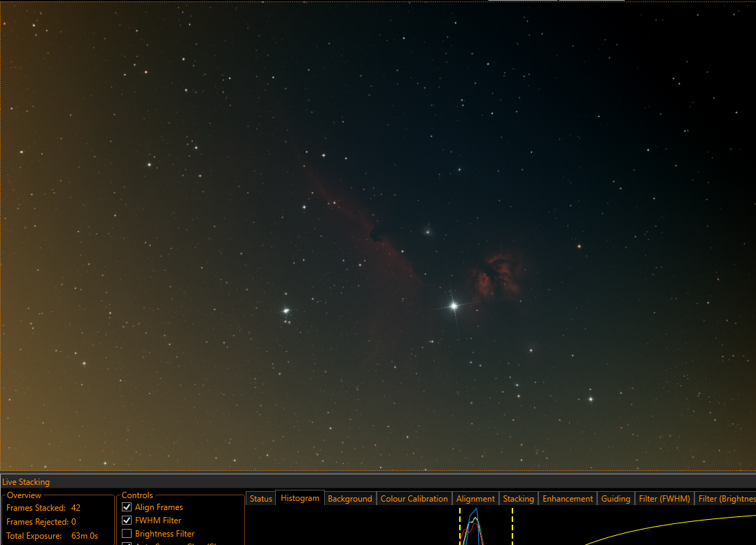The height and width of the screenshot is (545, 756).
Task: Switch to the Status tab
Action: tap(261, 499)
